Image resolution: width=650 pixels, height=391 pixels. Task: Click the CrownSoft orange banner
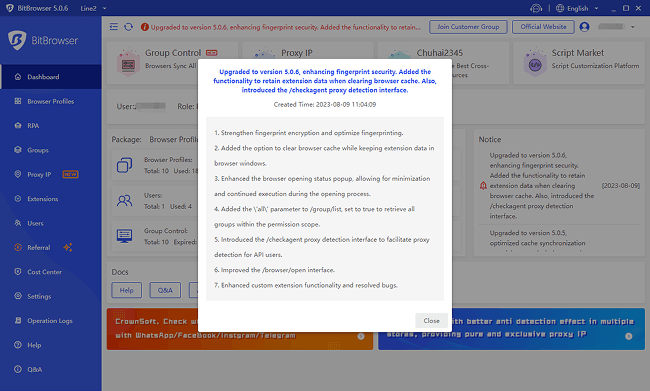[240, 329]
